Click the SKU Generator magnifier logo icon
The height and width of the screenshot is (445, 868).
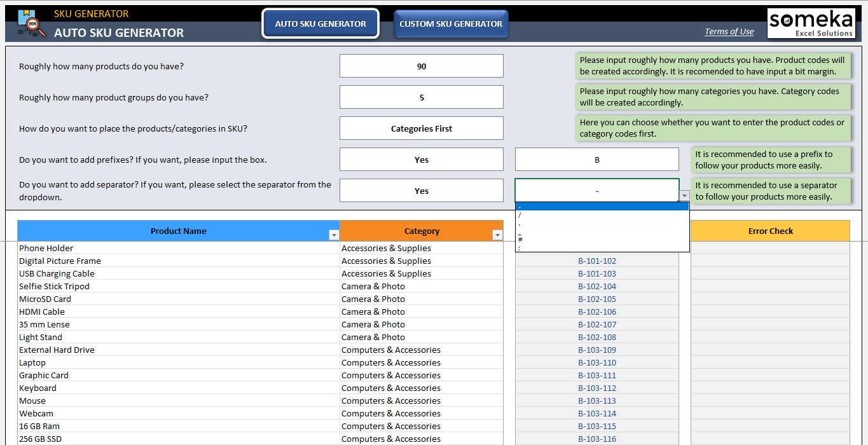(31, 24)
